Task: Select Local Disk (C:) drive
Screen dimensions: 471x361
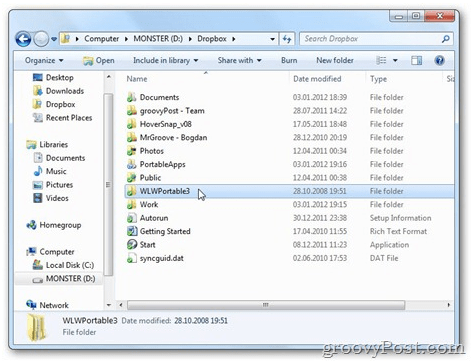Action: (x=63, y=265)
